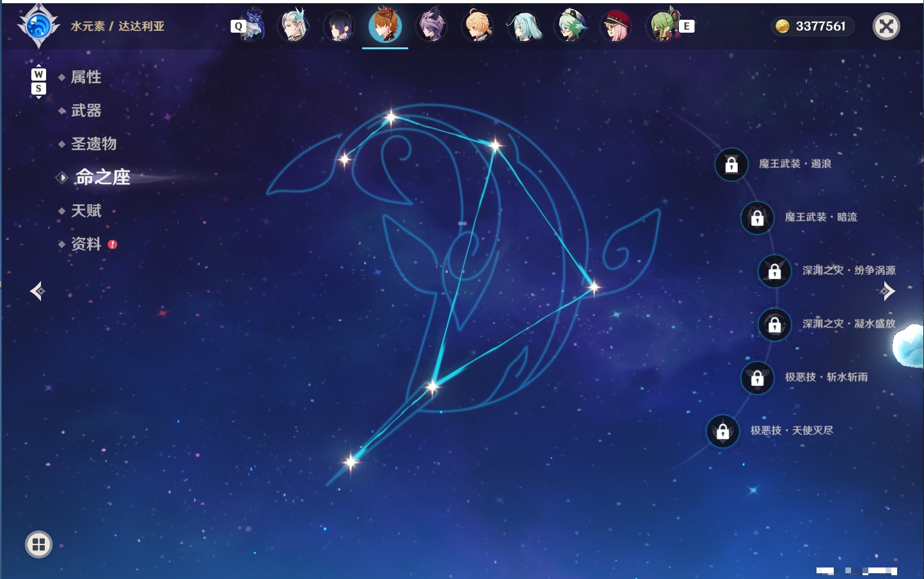Click the lock icon beside 魔王武装·遏浪

point(731,164)
